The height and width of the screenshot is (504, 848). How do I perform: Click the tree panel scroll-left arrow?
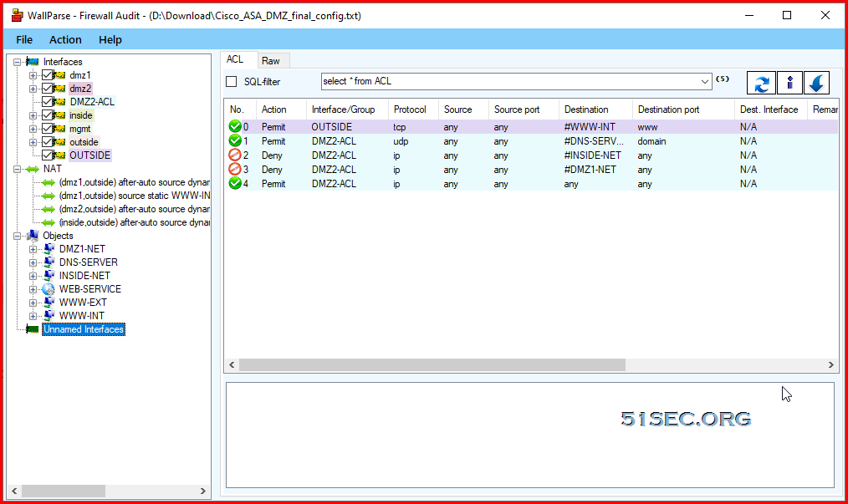(14, 491)
